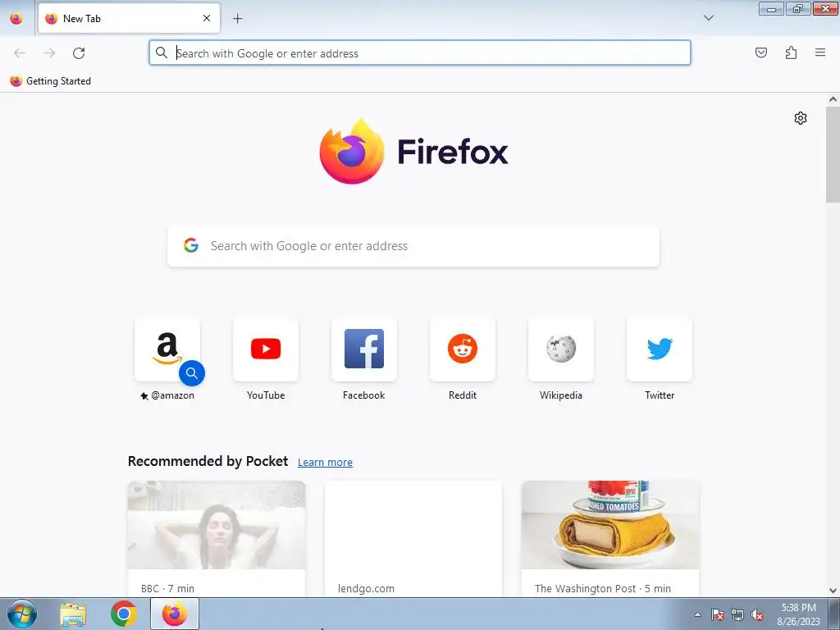Open the Getting Started bookmark
Screen dimensions: 840x630
pyautogui.click(x=51, y=81)
